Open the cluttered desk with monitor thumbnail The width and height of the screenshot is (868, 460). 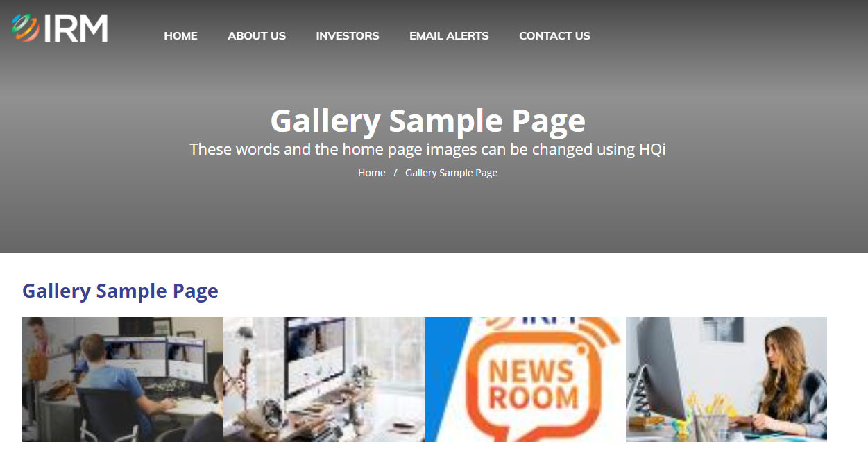tap(324, 380)
